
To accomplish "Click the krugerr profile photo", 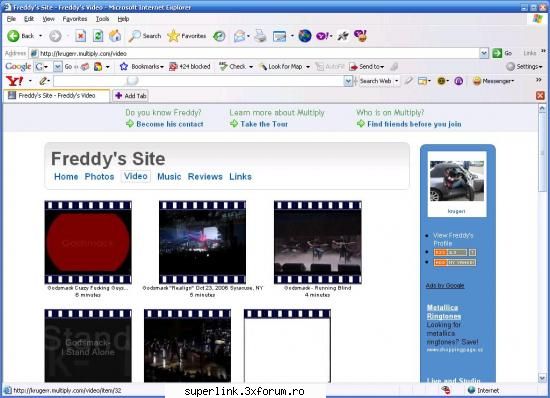I will pyautogui.click(x=457, y=181).
